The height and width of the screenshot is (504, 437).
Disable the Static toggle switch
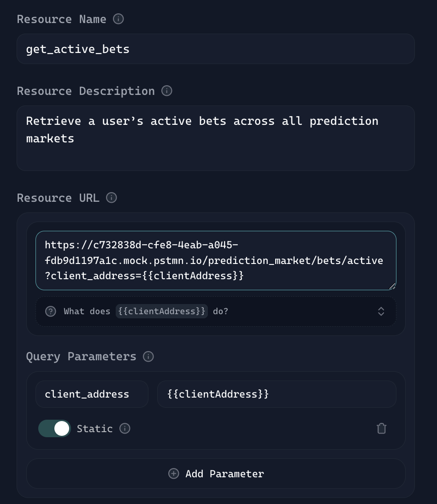click(x=55, y=428)
